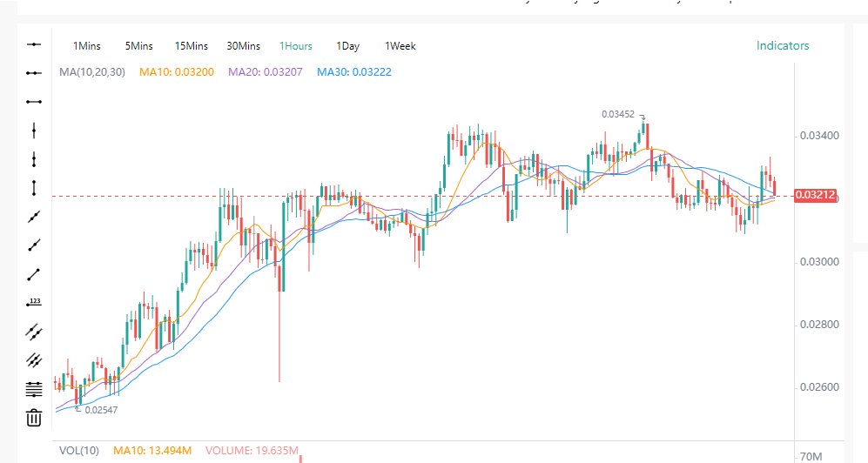
Task: Select the price line 123 tool
Action: [34, 302]
